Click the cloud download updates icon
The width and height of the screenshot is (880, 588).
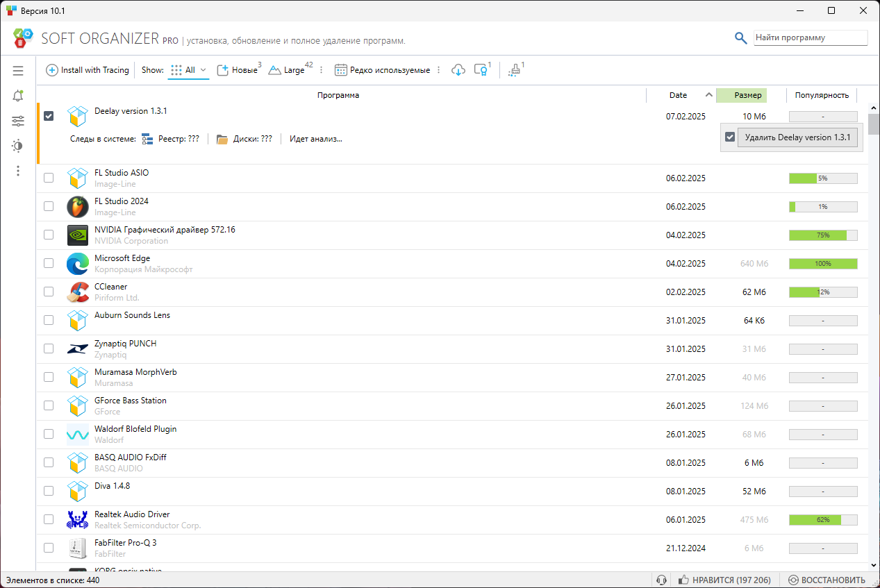pyautogui.click(x=458, y=70)
